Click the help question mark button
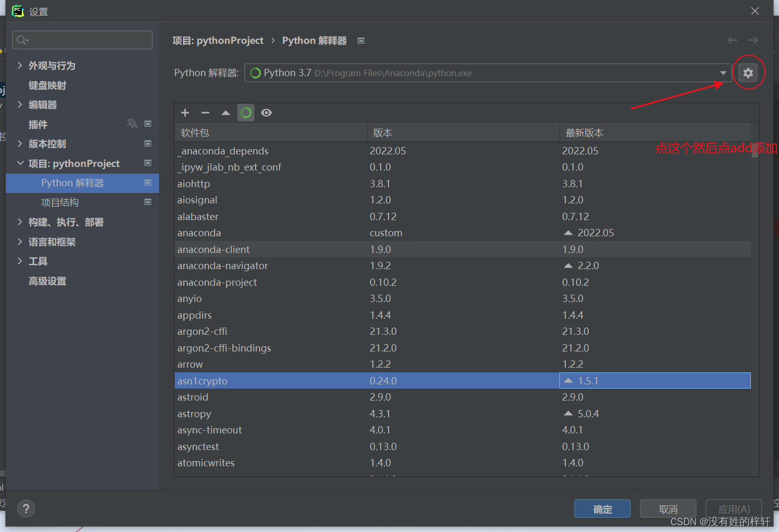The image size is (779, 532). [26, 509]
